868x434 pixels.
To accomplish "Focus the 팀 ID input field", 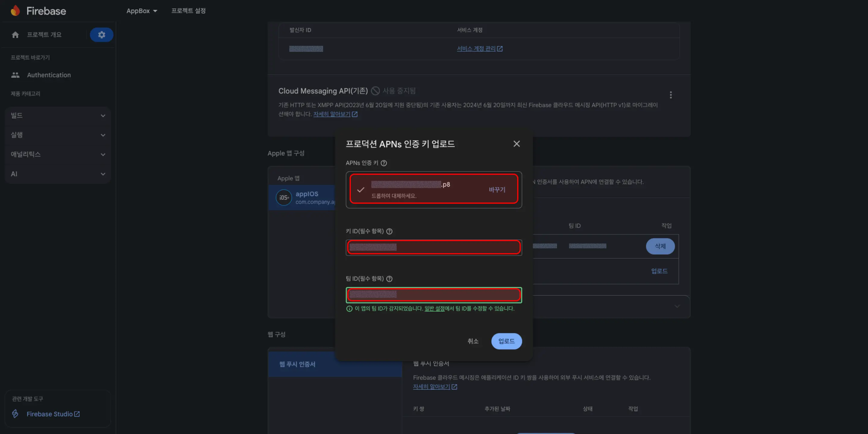I will [x=434, y=295].
